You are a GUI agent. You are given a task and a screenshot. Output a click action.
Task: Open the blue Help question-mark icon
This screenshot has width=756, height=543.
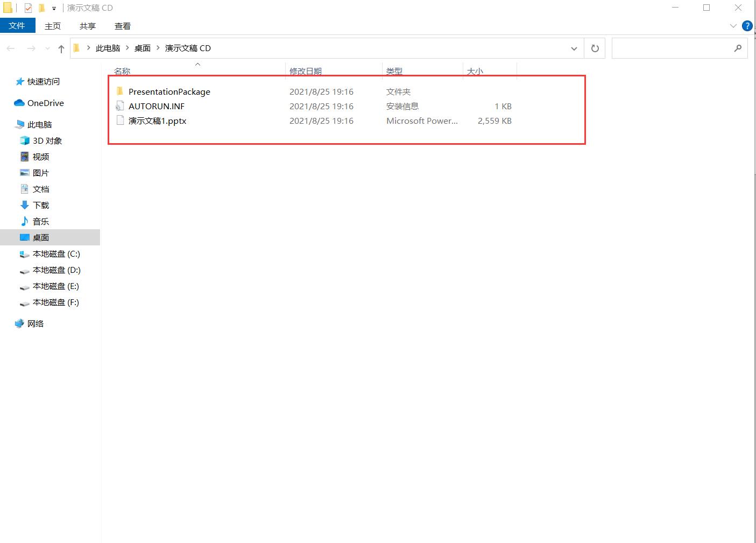(x=747, y=26)
